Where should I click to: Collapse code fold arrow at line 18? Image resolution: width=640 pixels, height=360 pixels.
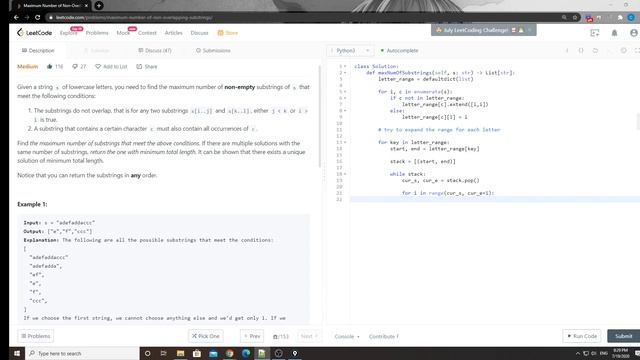345,174
